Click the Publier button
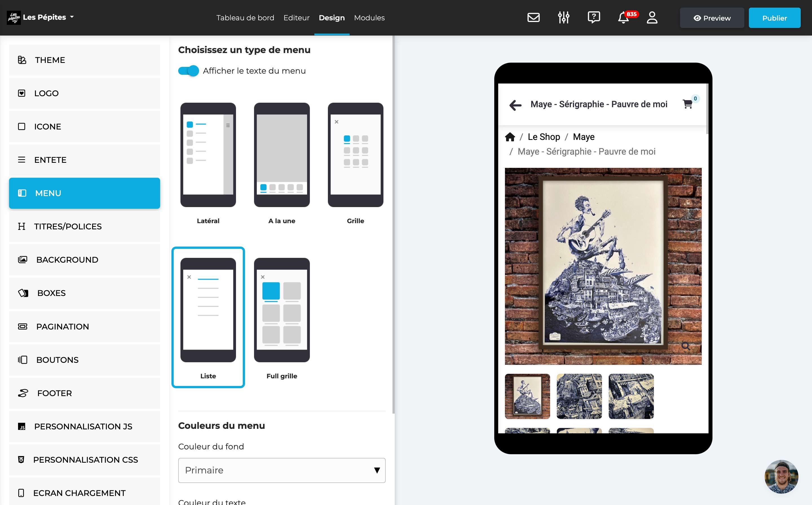The image size is (812, 505). pyautogui.click(x=774, y=18)
